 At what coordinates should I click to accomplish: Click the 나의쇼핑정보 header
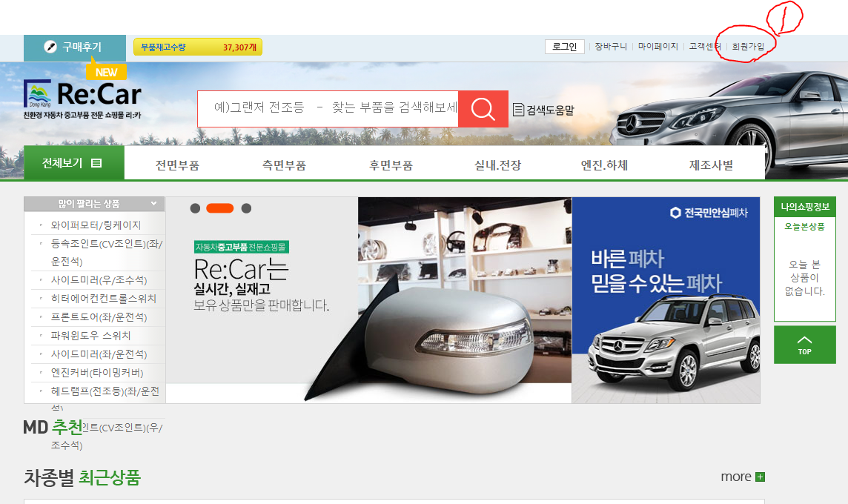(805, 207)
